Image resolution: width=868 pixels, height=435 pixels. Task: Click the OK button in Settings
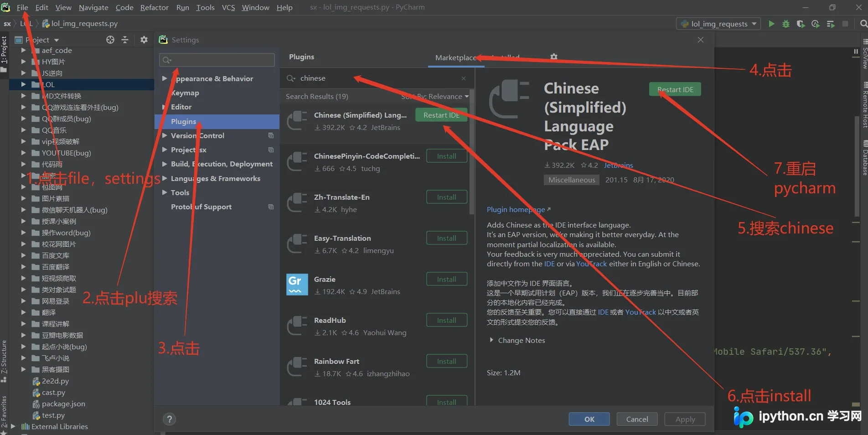(589, 419)
